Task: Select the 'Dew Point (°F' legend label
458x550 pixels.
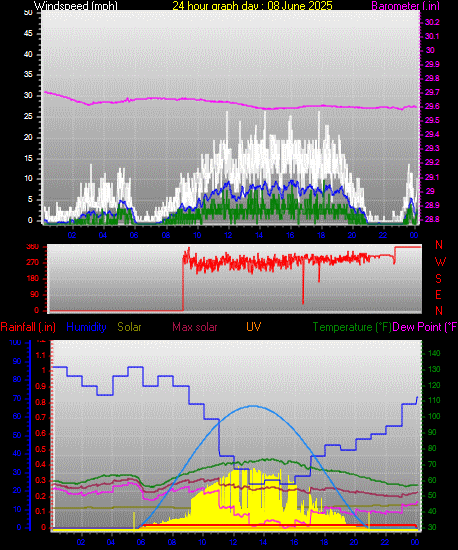Action: (x=425, y=327)
